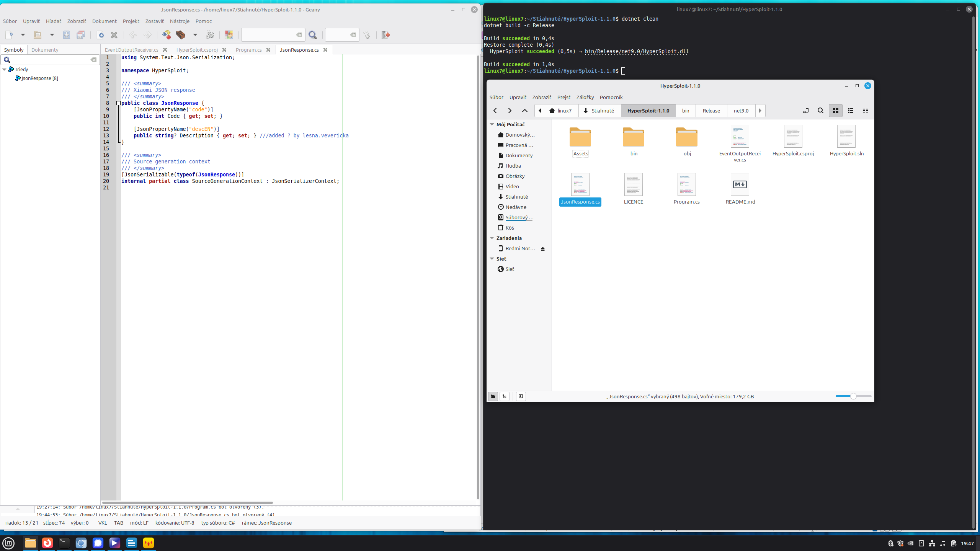
Task: Open the Záložky menu in file manager
Action: pyautogui.click(x=585, y=97)
